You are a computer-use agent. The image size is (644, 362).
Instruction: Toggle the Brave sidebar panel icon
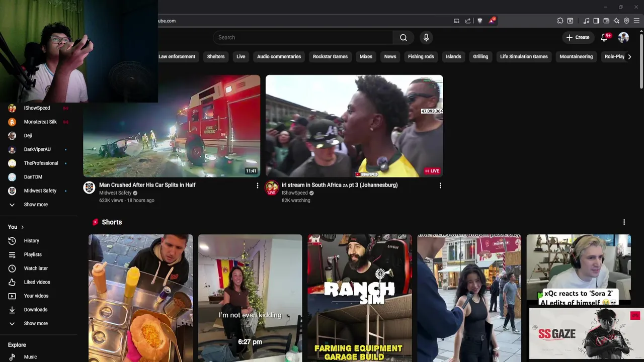click(596, 21)
